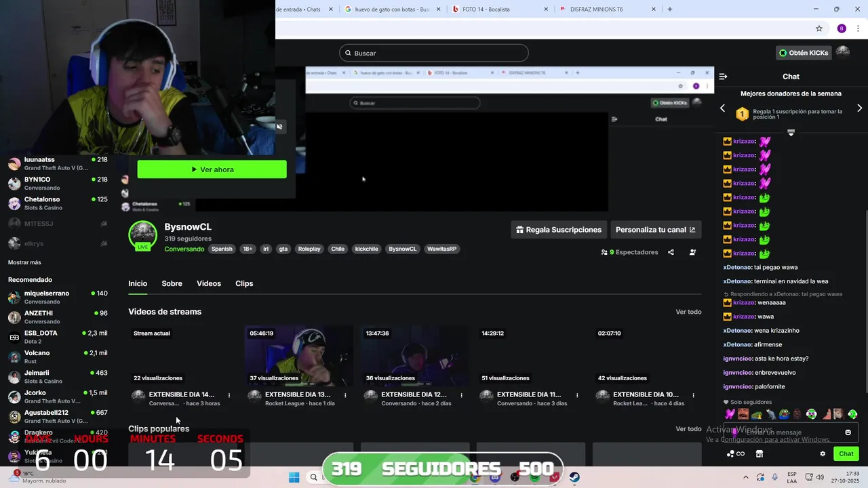The height and width of the screenshot is (488, 868).
Task: Expand the donors leaderboard drag handle
Action: [791, 132]
